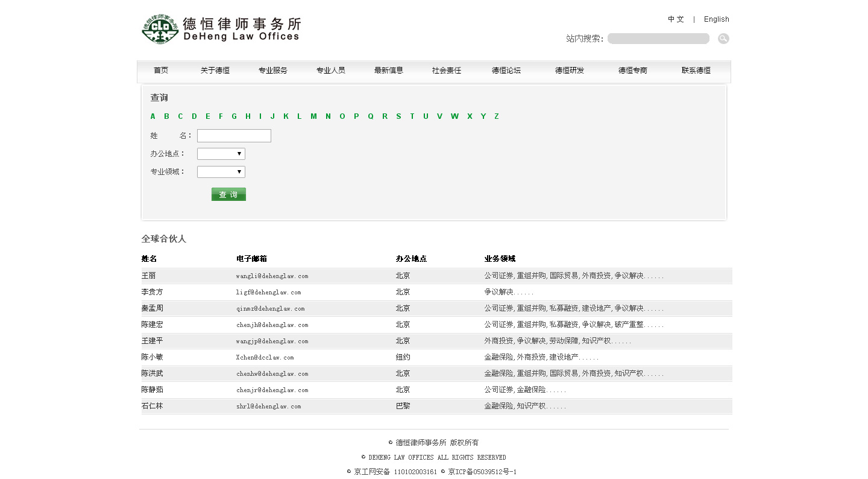Click email shrl@dehenglaw.com
868x479 pixels.
pos(268,406)
